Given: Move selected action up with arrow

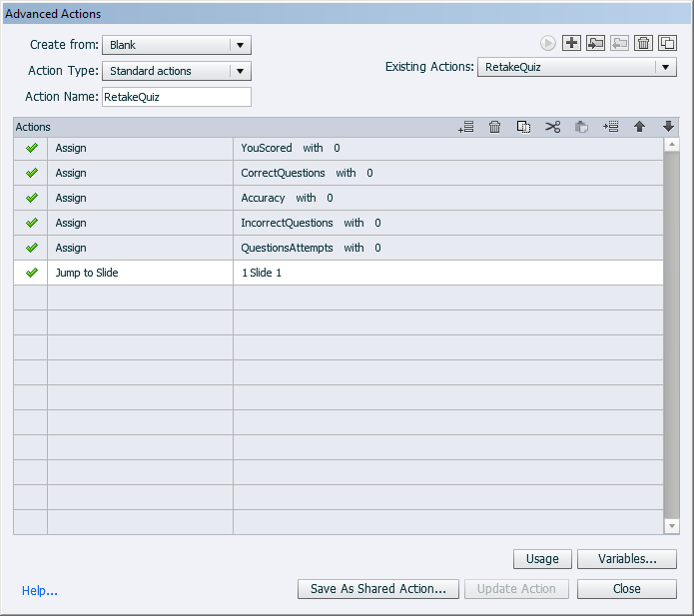Looking at the screenshot, I should pos(639,127).
